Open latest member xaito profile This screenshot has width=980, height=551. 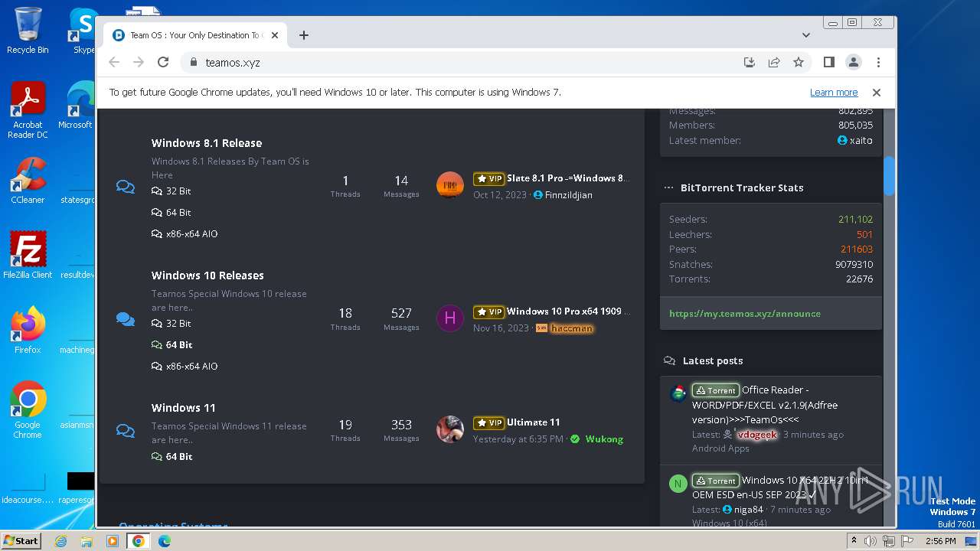tap(861, 140)
